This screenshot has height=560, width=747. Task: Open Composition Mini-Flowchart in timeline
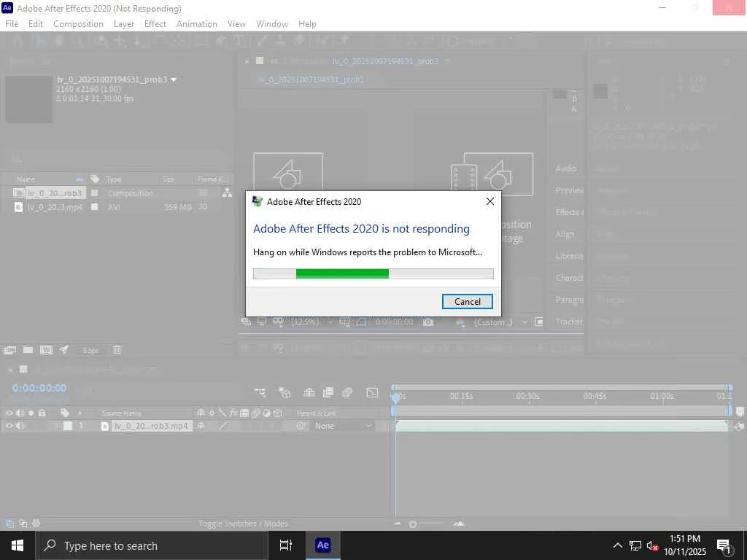[x=260, y=392]
